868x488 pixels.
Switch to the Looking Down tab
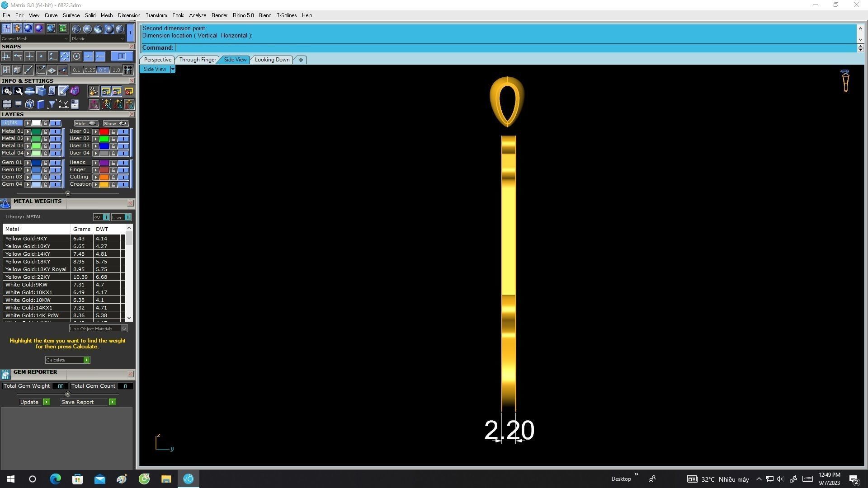click(272, 60)
